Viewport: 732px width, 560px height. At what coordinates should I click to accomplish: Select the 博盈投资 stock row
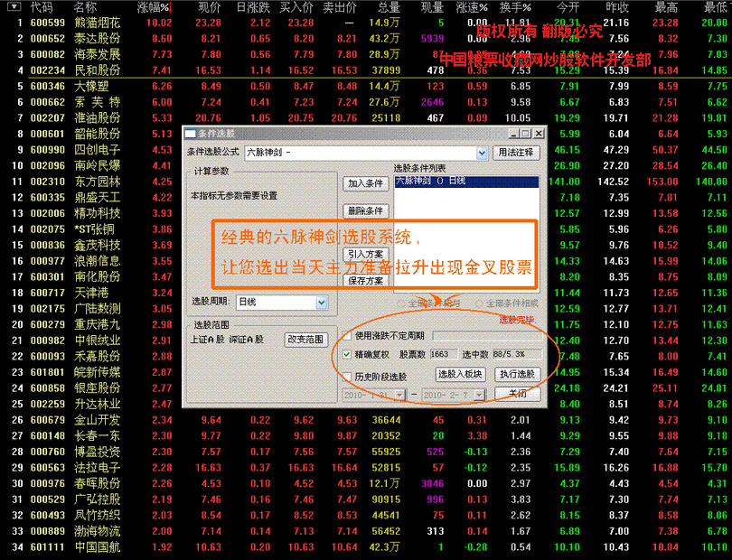coord(366,452)
